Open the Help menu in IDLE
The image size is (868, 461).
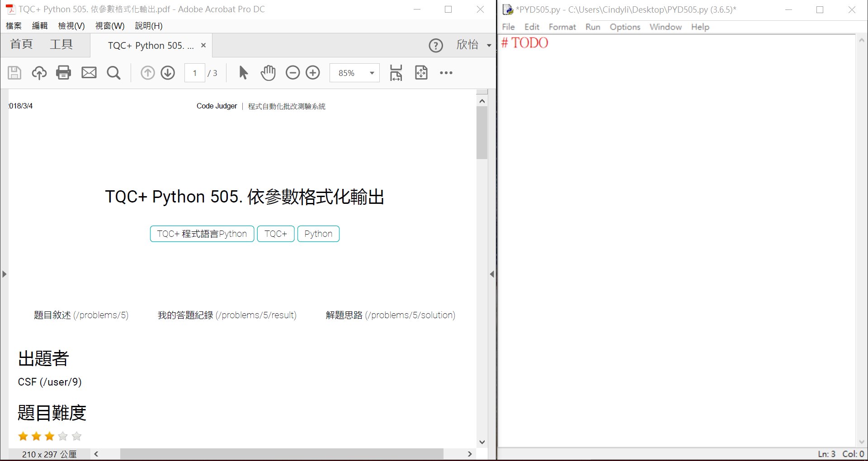click(x=700, y=27)
